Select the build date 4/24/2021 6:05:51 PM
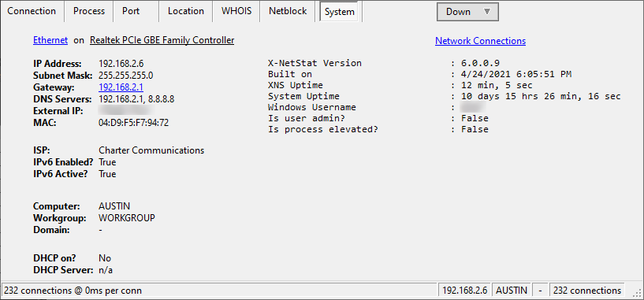This screenshot has width=644, height=300. pos(516,74)
